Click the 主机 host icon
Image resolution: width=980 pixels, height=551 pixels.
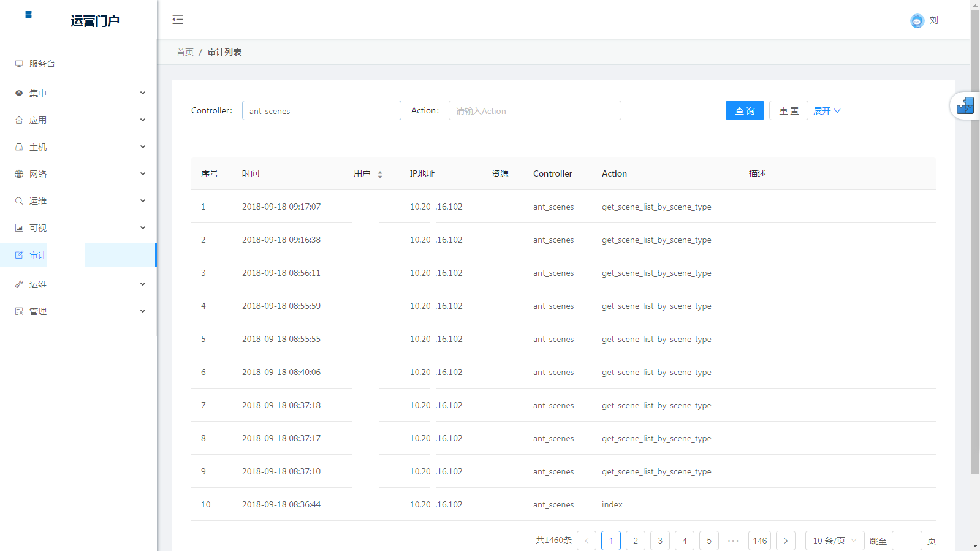(19, 147)
